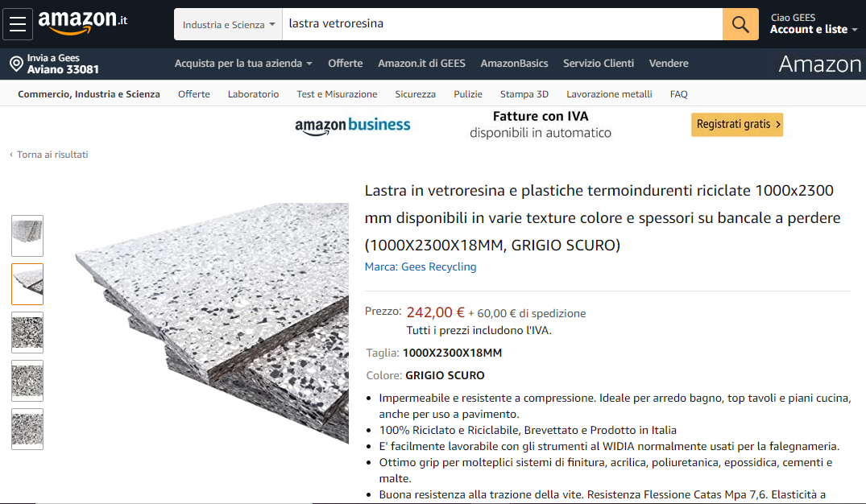
Task: Click the search field containing lastra vetroresina
Action: click(502, 24)
